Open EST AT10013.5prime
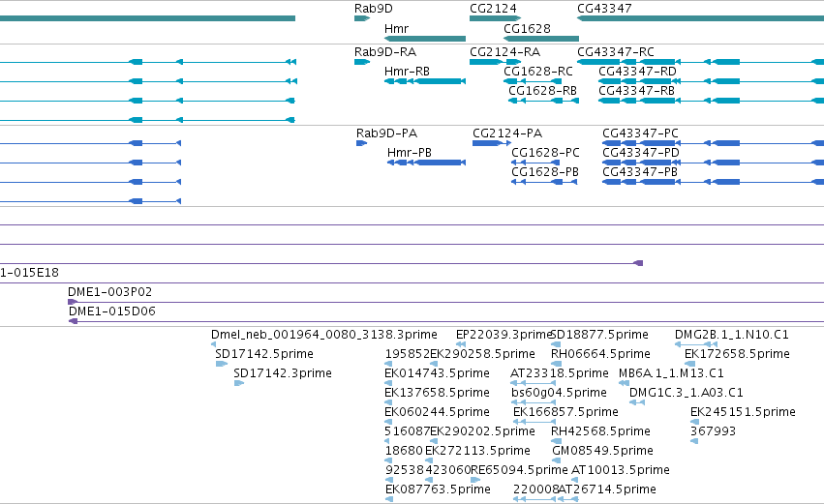The width and height of the screenshot is (824, 504). tap(620, 470)
